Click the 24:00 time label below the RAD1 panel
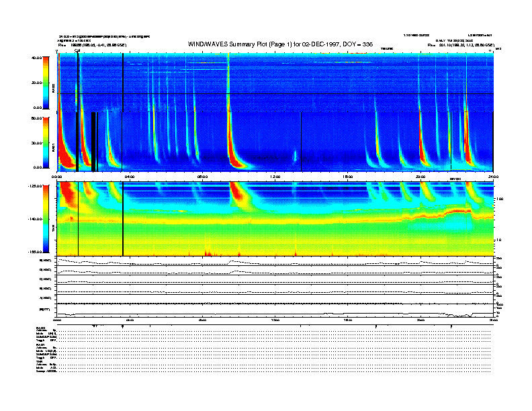Viewport: 532px width, 411px height. (x=493, y=177)
